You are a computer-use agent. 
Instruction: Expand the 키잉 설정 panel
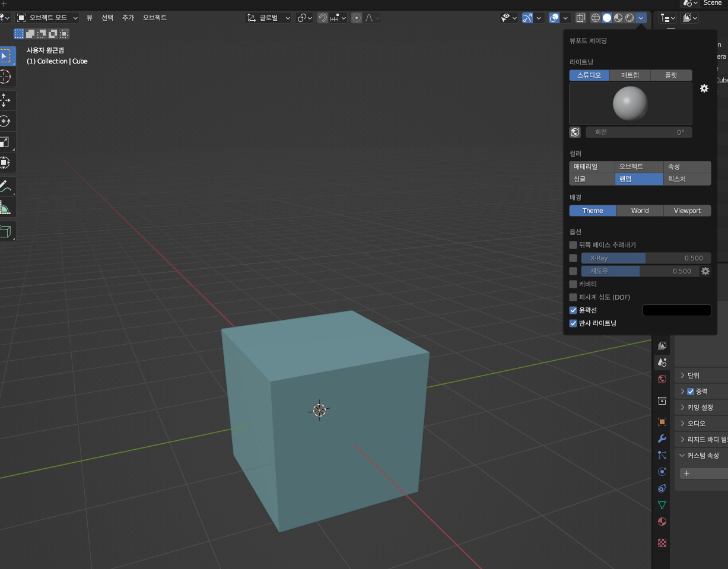(702, 408)
